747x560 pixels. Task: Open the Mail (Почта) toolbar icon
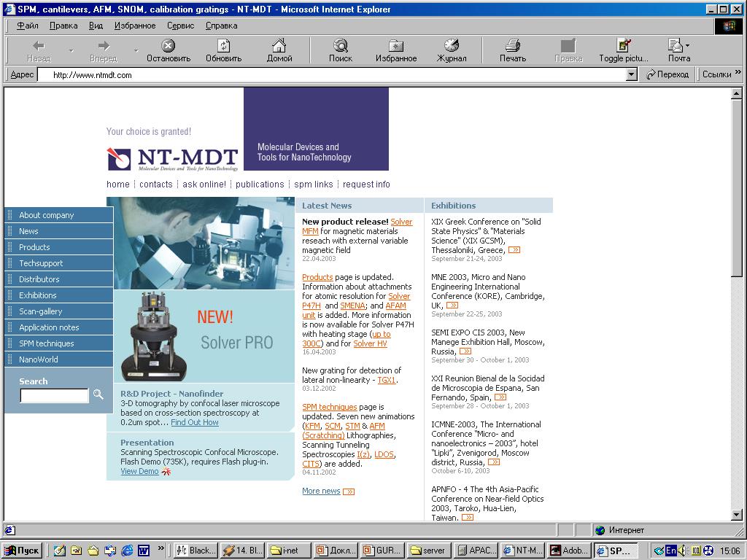click(676, 46)
